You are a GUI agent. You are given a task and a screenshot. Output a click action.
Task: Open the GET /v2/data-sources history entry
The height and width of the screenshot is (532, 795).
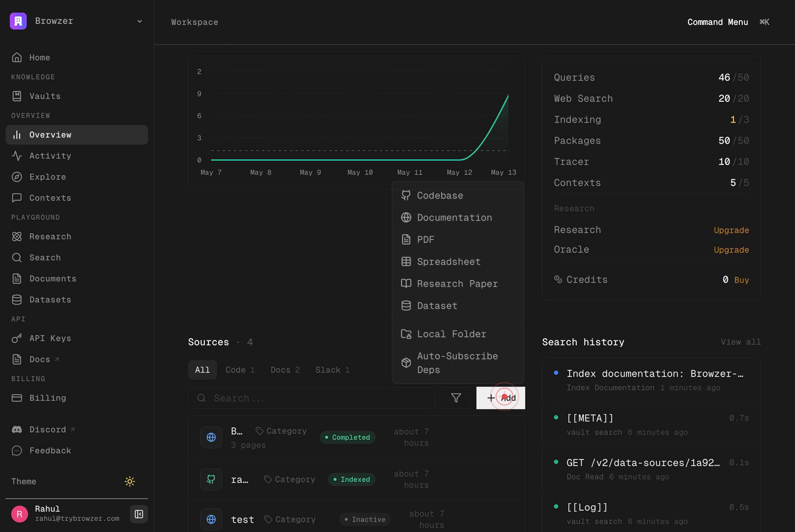click(x=652, y=469)
